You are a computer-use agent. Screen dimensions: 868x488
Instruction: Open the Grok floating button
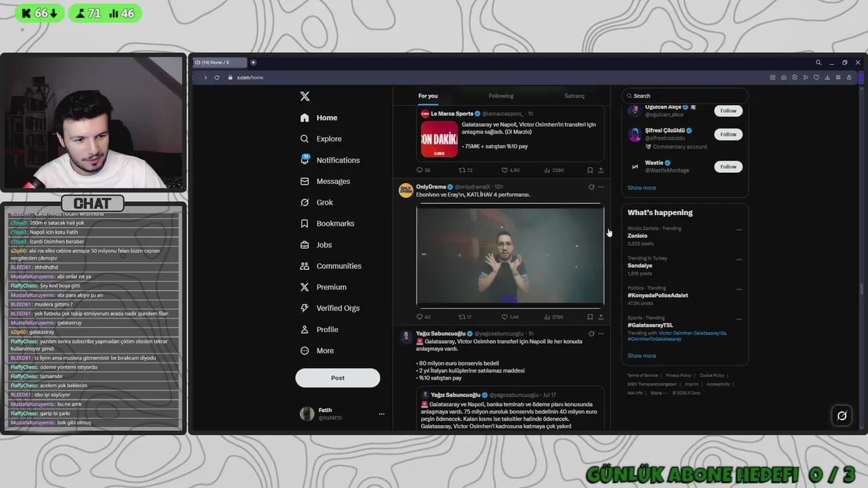click(x=842, y=415)
